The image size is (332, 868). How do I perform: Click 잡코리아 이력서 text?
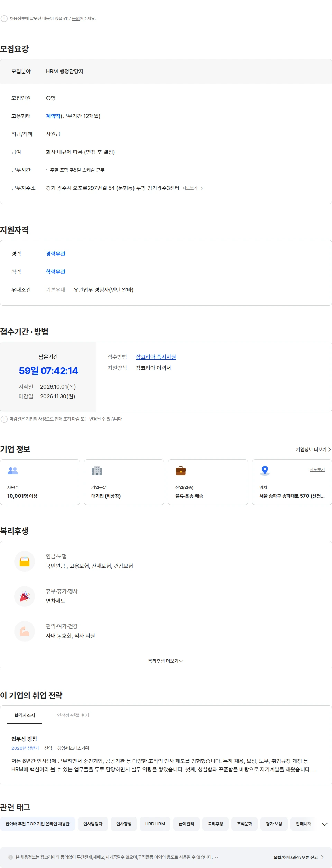[x=154, y=368]
